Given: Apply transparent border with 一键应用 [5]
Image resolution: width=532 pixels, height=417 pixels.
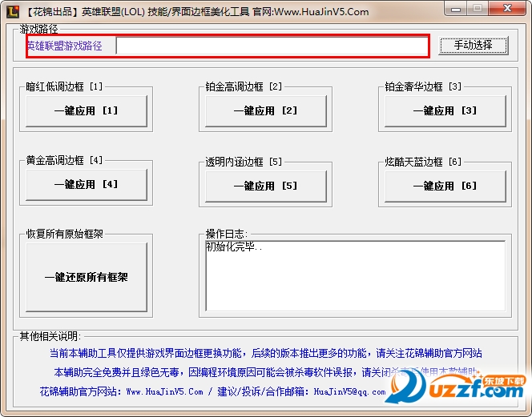Looking at the screenshot, I should tap(266, 186).
